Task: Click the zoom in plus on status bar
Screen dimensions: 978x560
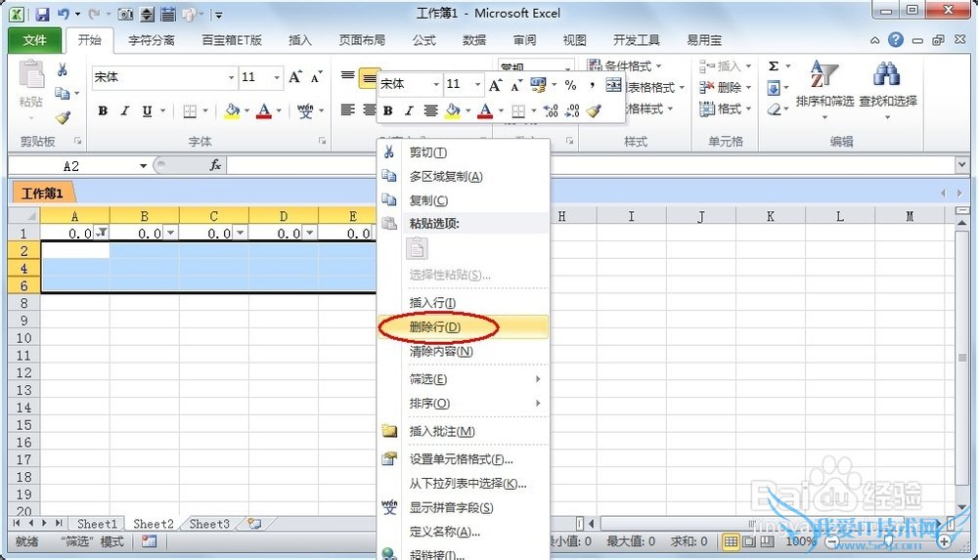Action: 945,541
